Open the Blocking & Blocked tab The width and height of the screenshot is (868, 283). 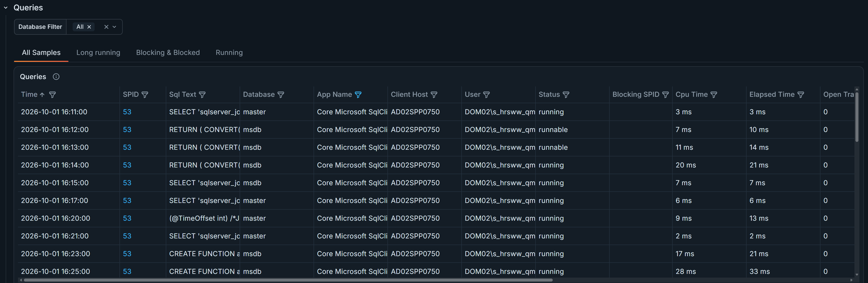(x=168, y=52)
